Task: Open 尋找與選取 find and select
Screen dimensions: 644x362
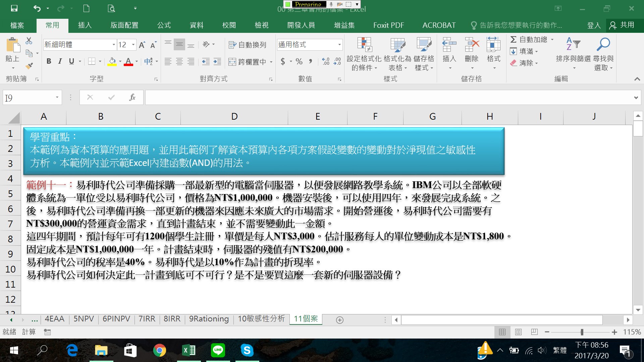Action: (x=603, y=54)
